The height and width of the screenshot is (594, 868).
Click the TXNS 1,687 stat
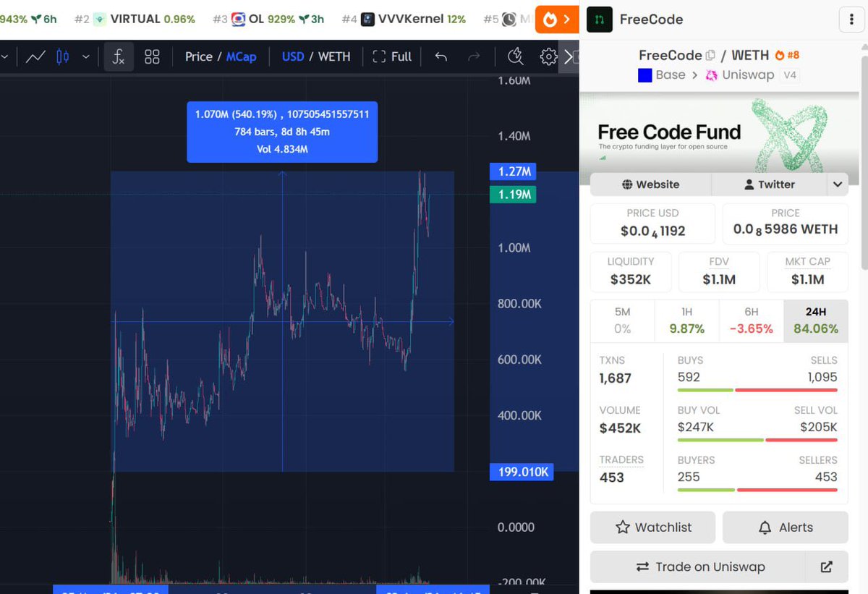point(616,370)
